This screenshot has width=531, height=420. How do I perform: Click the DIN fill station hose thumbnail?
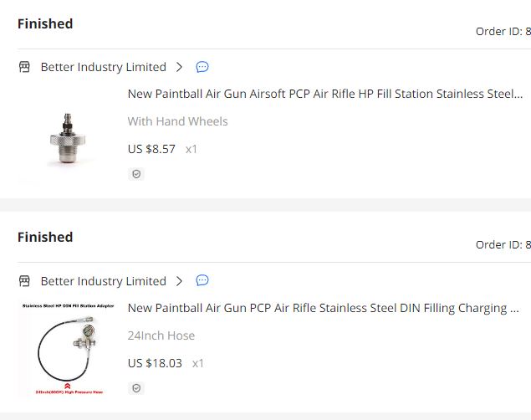click(x=70, y=350)
